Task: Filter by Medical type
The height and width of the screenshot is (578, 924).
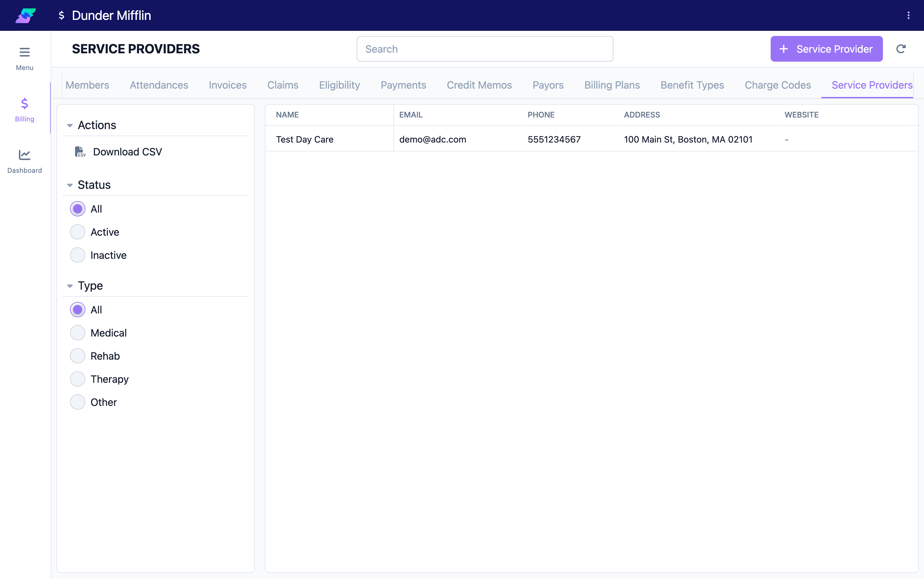Action: coord(78,333)
